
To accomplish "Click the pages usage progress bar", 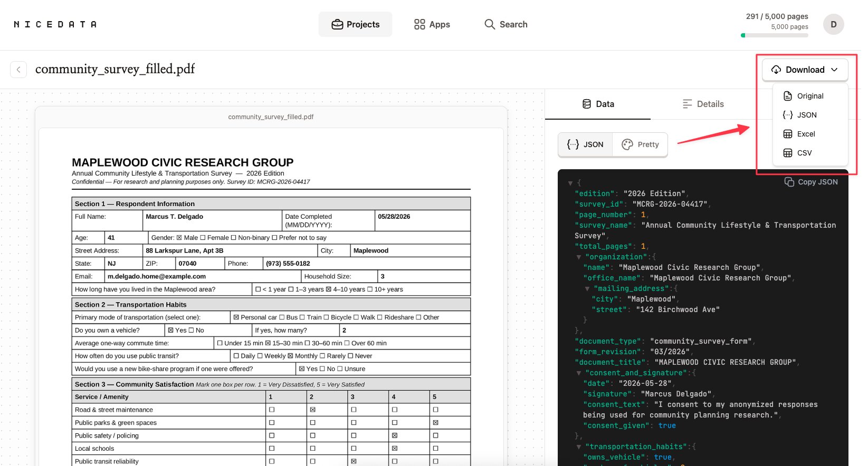I will point(774,35).
